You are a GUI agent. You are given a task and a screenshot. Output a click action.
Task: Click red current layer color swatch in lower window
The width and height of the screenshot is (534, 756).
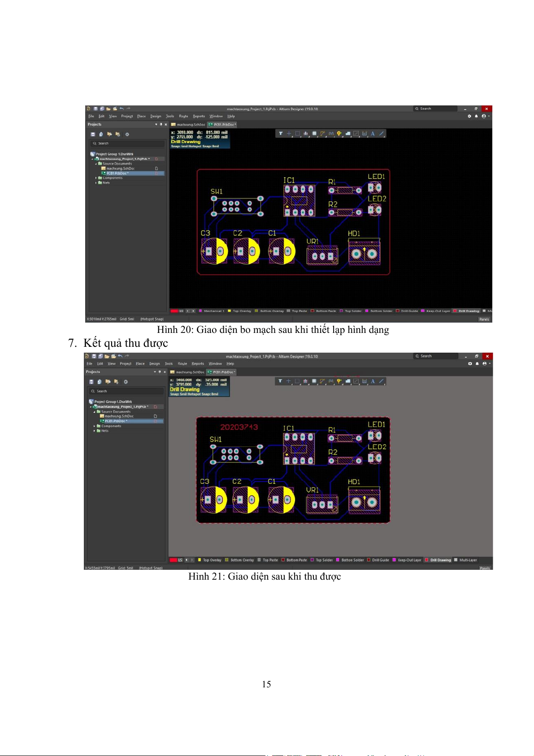pyautogui.click(x=174, y=560)
